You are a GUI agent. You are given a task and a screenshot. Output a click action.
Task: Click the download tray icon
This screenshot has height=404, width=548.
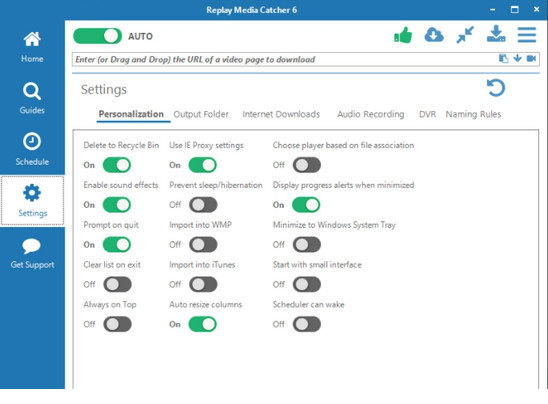click(x=496, y=34)
